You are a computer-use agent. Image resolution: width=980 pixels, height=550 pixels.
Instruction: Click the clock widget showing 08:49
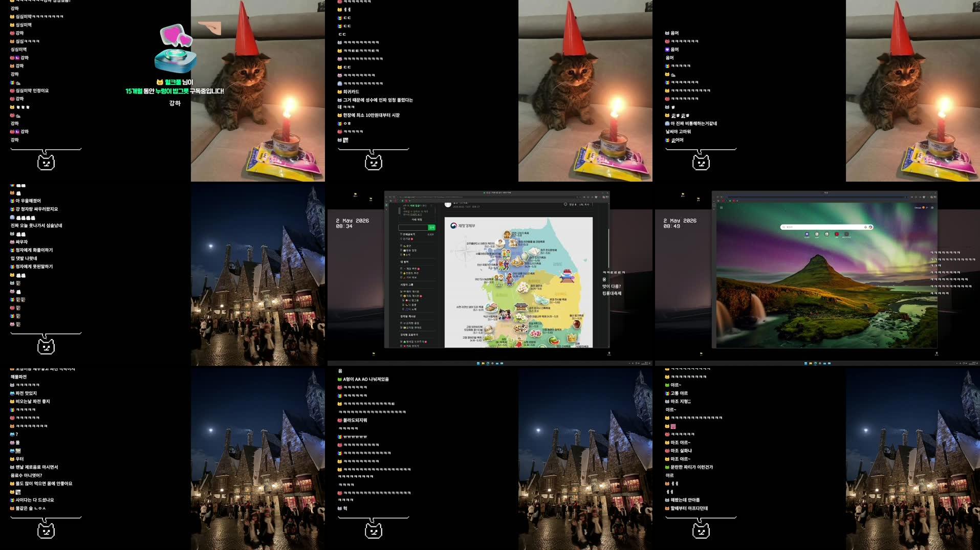coord(680,223)
